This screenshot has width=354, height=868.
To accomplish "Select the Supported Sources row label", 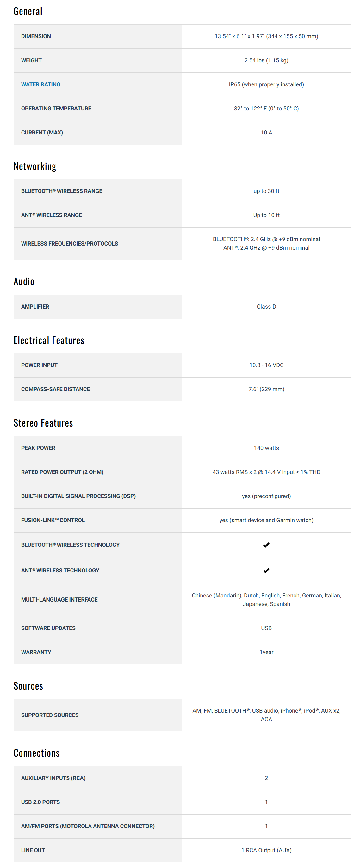I will [x=50, y=715].
